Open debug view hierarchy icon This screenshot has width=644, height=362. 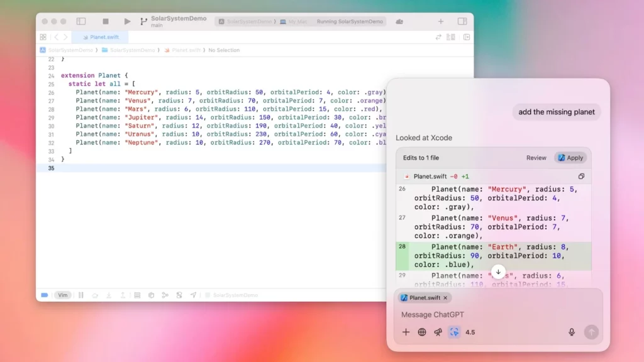tap(137, 295)
